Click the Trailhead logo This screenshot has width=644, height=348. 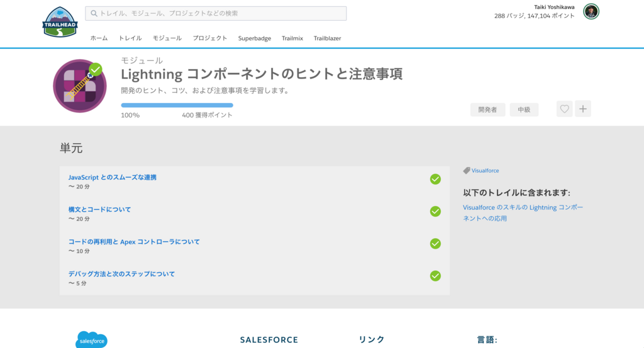click(60, 22)
